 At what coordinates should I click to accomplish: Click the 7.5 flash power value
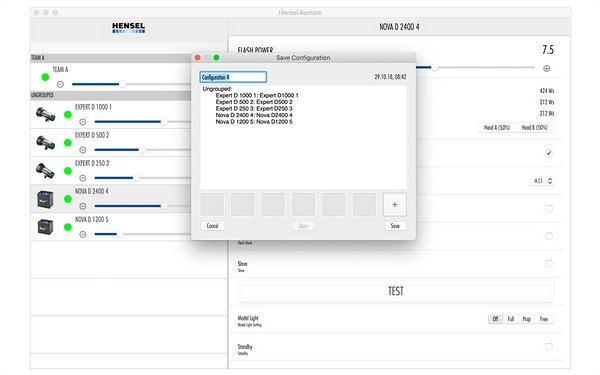point(548,50)
